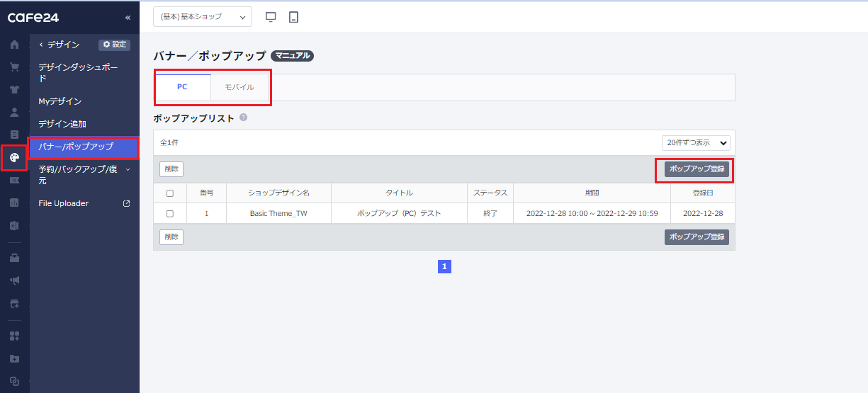Image resolution: width=868 pixels, height=393 pixels.
Task: Click the ショップデザイン名 column header
Action: (x=278, y=193)
